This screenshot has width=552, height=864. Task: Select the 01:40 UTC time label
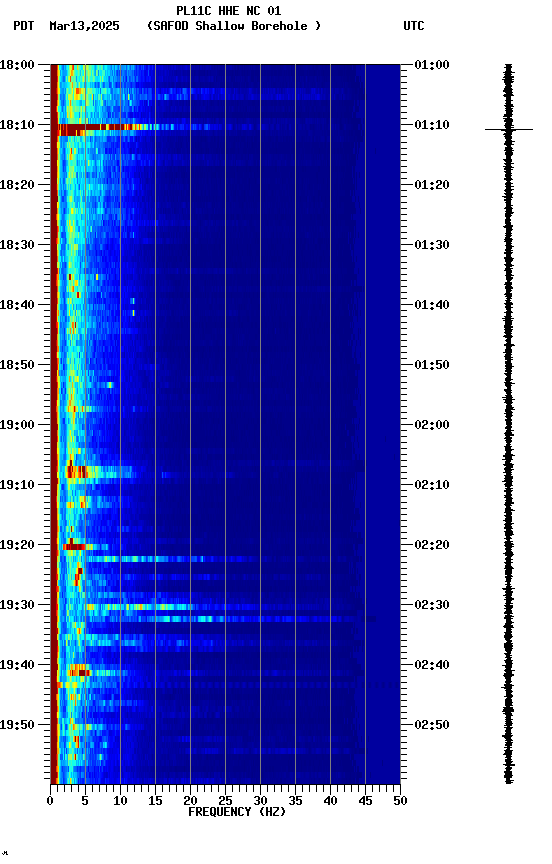(x=432, y=305)
